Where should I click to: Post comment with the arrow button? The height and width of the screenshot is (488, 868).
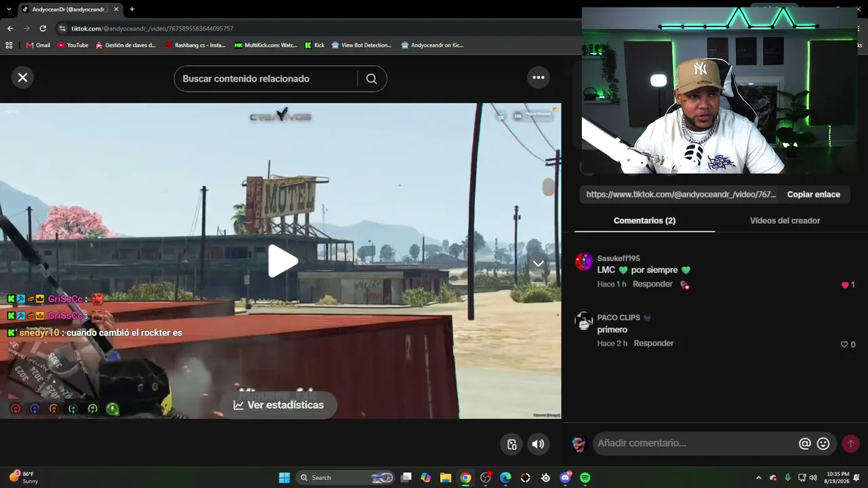[x=850, y=443]
